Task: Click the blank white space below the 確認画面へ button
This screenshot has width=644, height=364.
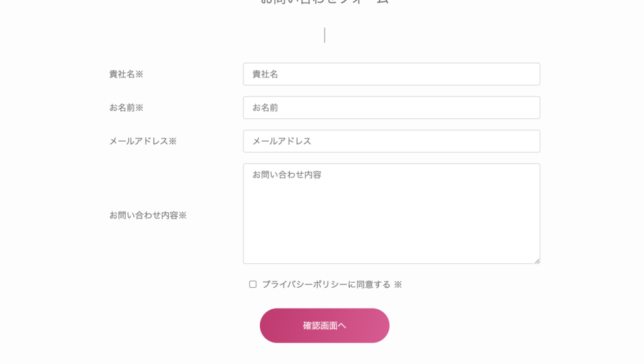Action: 325,355
